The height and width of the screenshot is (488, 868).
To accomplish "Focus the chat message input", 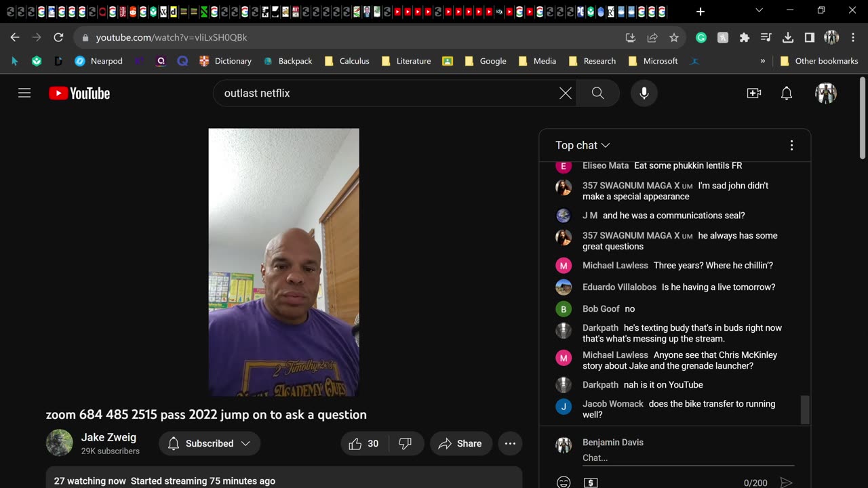I will (688, 457).
